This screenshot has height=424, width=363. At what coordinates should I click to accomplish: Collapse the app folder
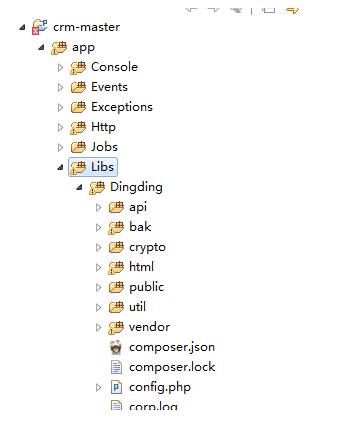(x=41, y=47)
